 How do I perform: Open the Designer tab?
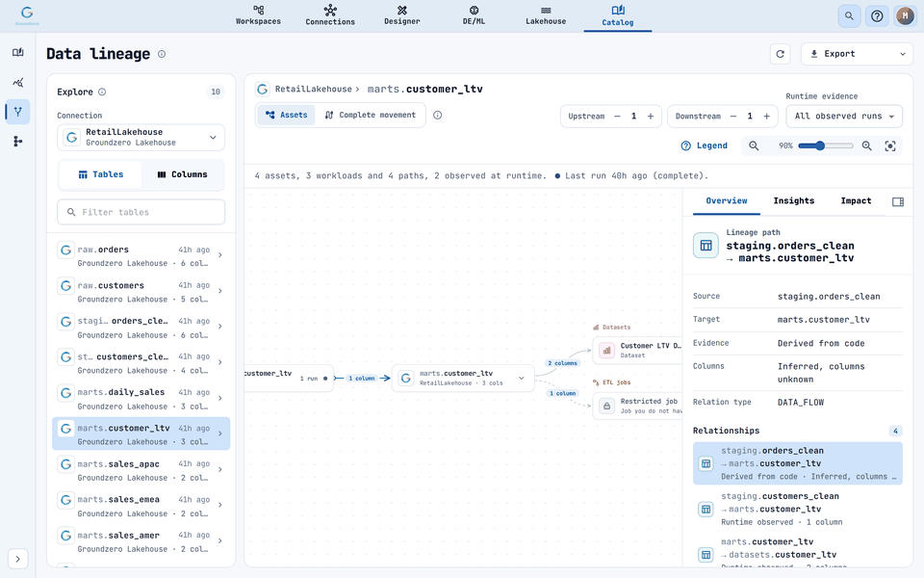click(402, 15)
